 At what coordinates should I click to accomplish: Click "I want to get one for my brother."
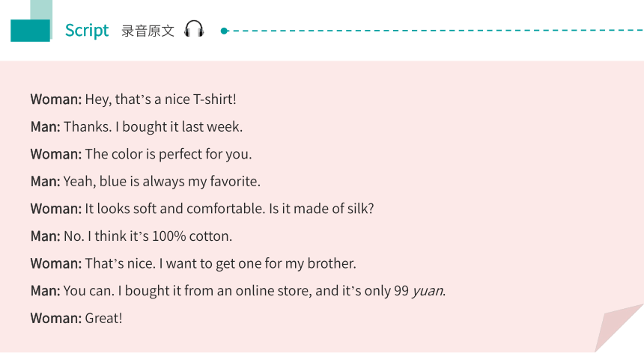click(258, 263)
